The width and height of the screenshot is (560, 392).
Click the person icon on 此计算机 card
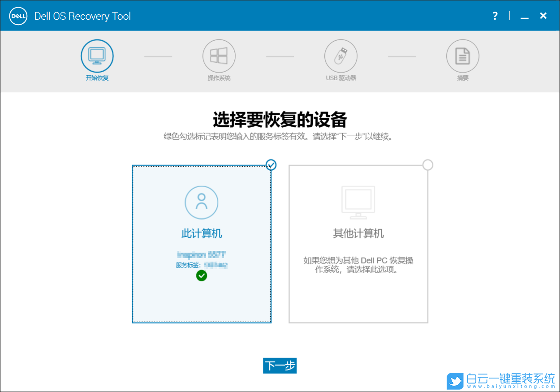(x=201, y=202)
